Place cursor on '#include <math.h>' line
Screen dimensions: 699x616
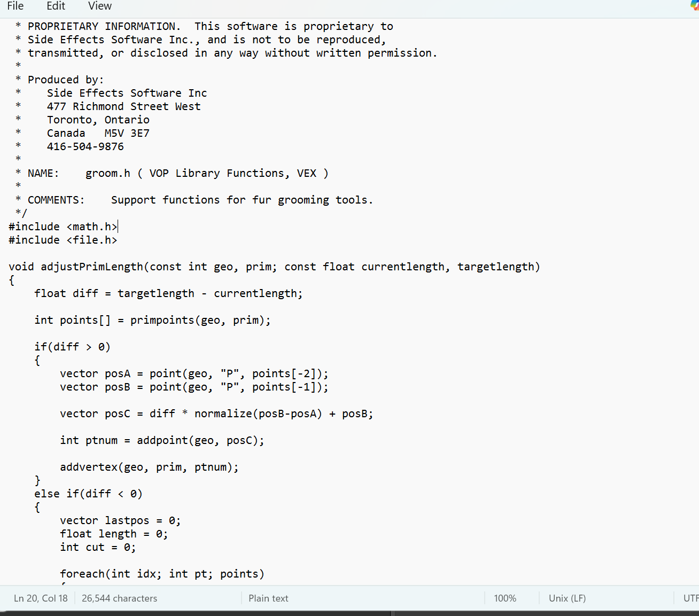pos(63,227)
